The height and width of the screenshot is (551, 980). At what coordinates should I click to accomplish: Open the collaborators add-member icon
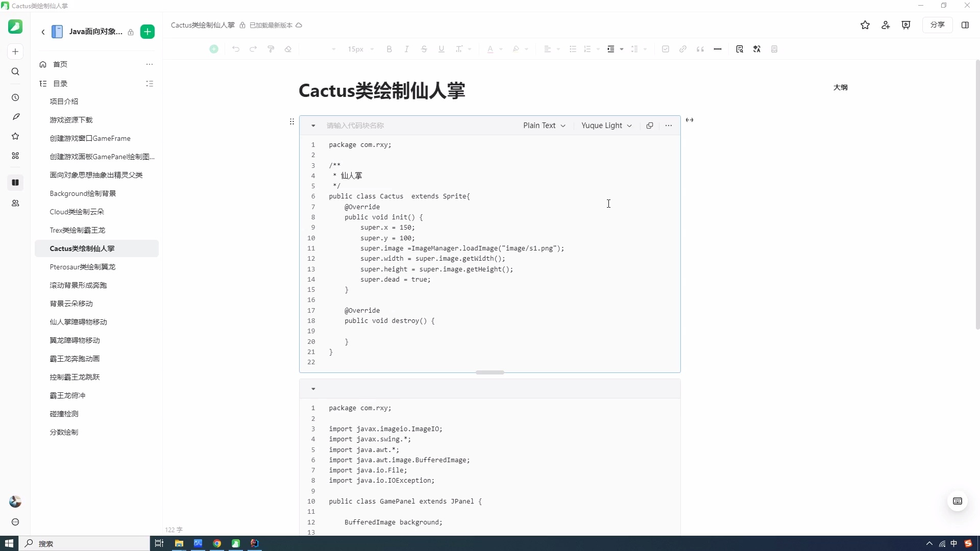886,25
